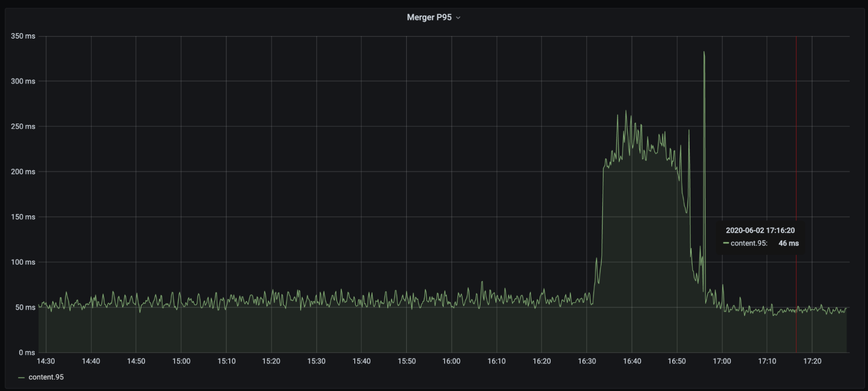The height and width of the screenshot is (391, 868).
Task: Click the 14:30 time axis label
Action: 46,361
